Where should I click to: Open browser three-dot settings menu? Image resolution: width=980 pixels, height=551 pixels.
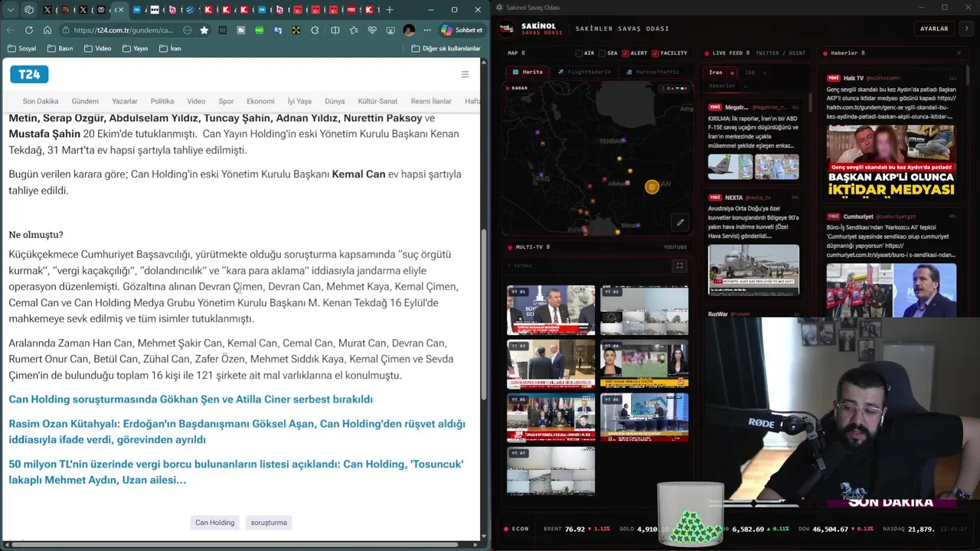[x=428, y=30]
